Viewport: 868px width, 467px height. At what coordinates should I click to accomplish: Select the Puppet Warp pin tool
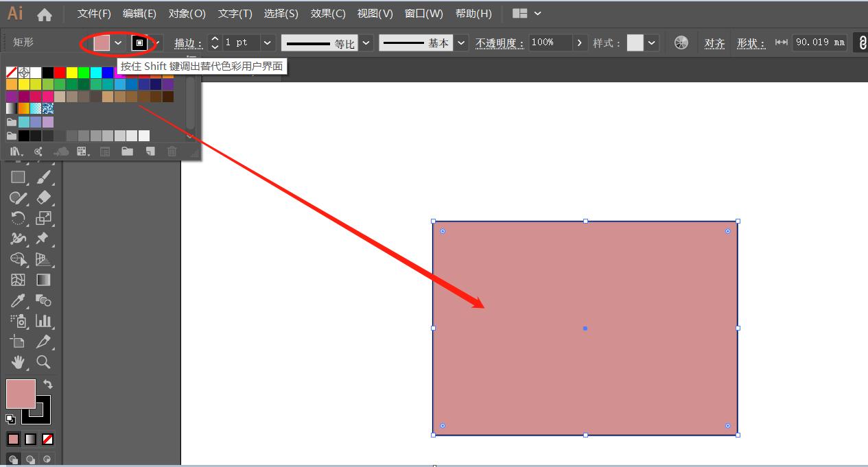point(43,239)
